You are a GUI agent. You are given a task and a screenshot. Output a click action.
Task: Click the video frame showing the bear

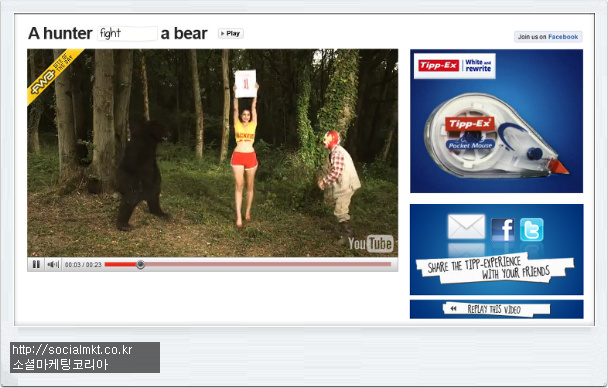tap(212, 153)
